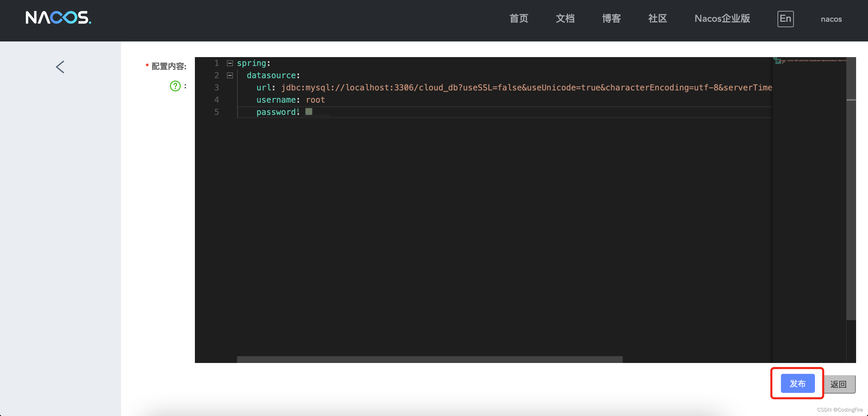Viewport: 868px width, 416px height.
Task: Switch language with the En button
Action: [785, 19]
